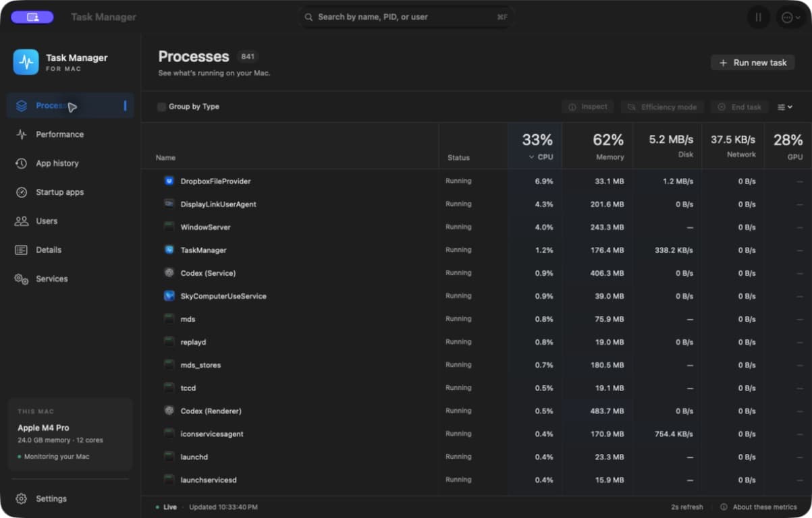This screenshot has height=518, width=812.
Task: Click the Users people icon
Action: pyautogui.click(x=22, y=221)
